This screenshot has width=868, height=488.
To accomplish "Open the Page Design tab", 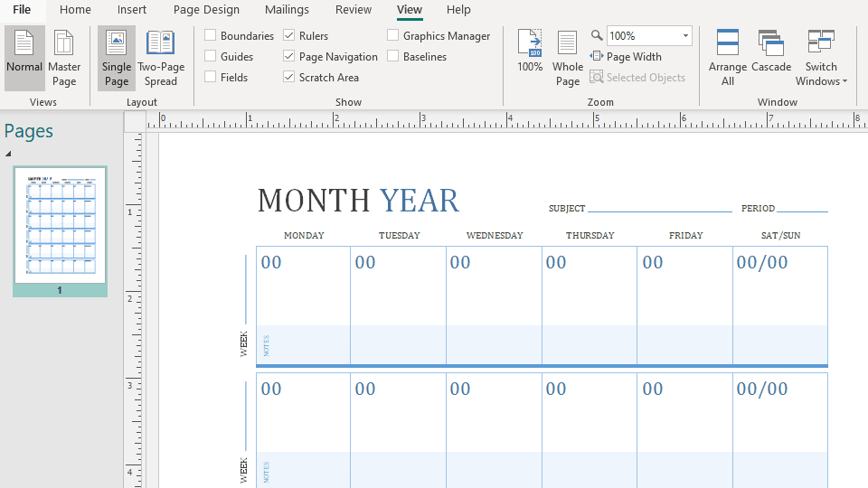I will [206, 10].
